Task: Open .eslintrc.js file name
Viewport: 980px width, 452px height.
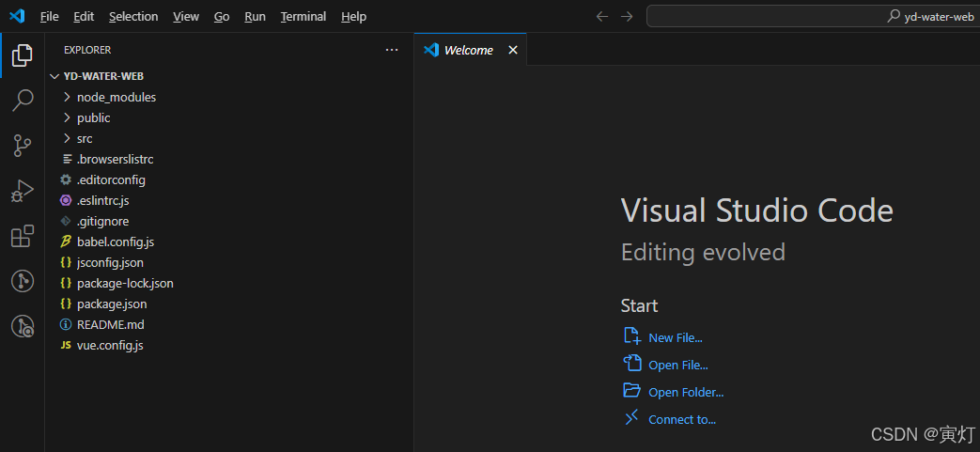Action: click(x=103, y=201)
